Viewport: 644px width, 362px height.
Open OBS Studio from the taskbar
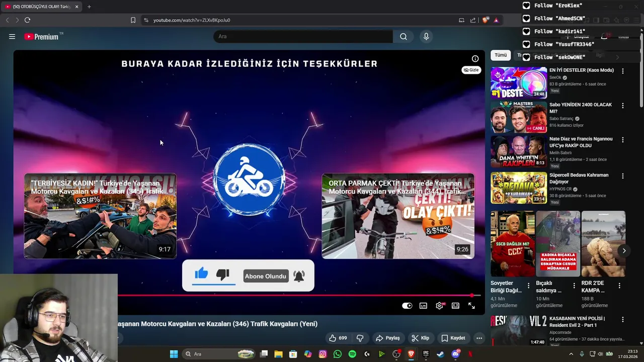(396, 354)
